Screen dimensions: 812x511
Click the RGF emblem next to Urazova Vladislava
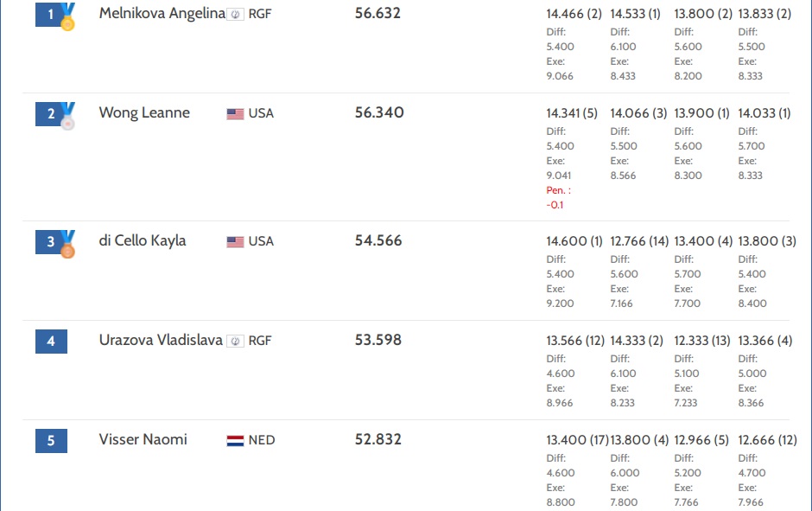235,341
